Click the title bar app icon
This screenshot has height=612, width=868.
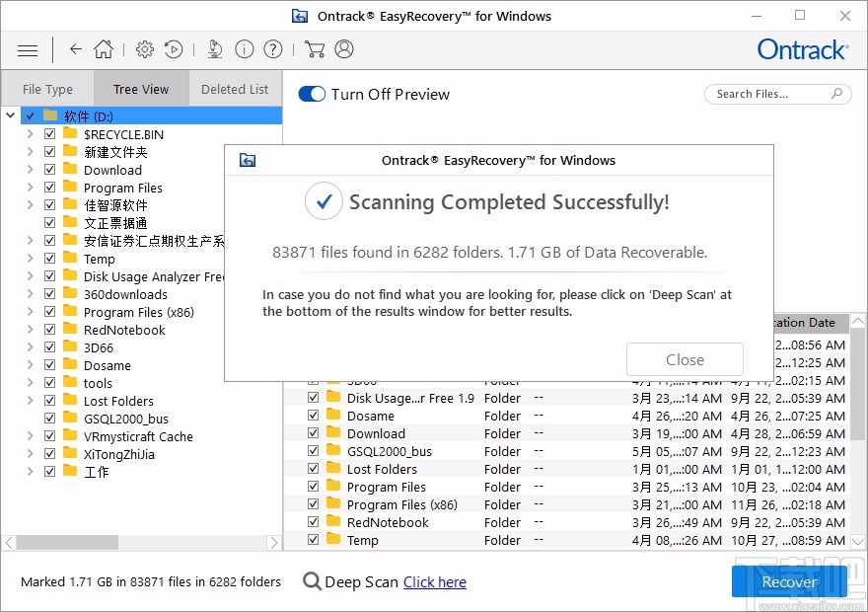300,16
